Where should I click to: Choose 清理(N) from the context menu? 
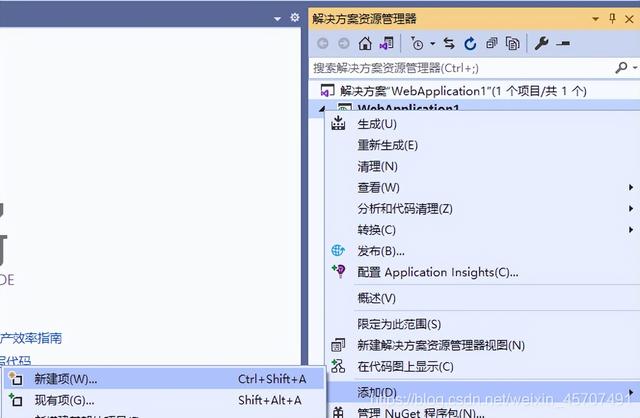pos(482,166)
